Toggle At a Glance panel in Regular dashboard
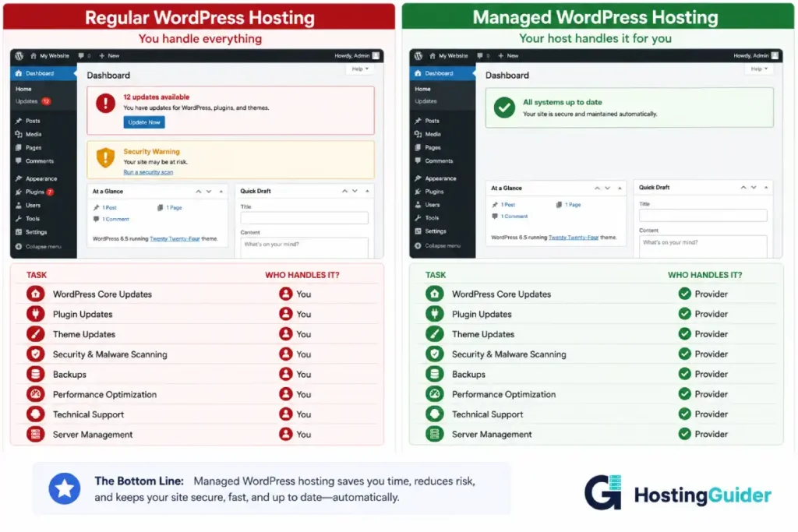Image resolution: width=798 pixels, height=532 pixels. [221, 192]
